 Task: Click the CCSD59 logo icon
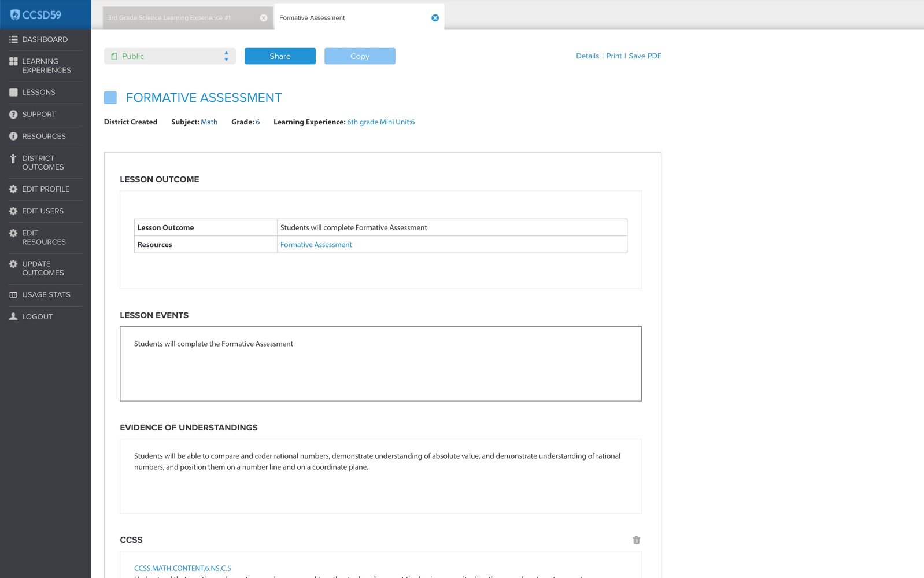15,14
